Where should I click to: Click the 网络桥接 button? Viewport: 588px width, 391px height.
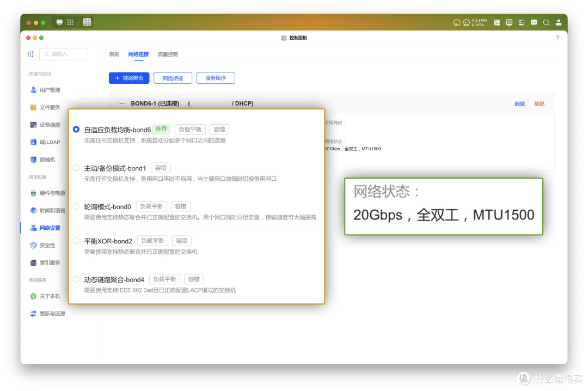[x=173, y=78]
